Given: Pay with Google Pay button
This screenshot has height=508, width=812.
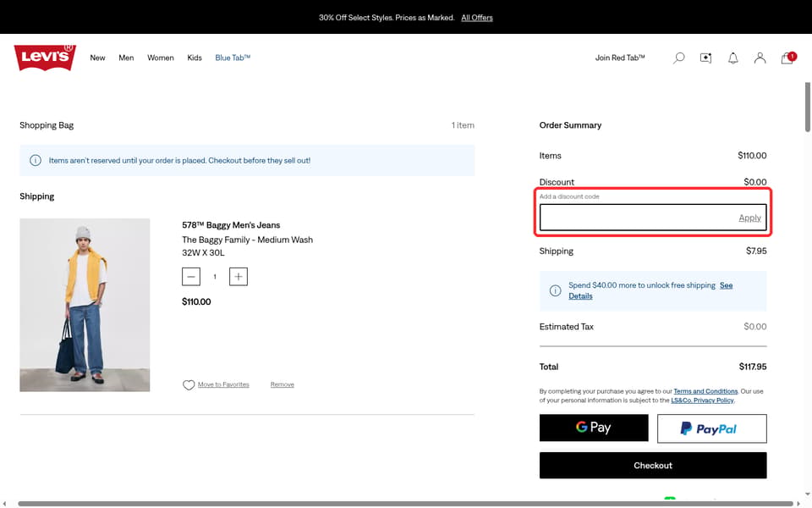Looking at the screenshot, I should (594, 428).
